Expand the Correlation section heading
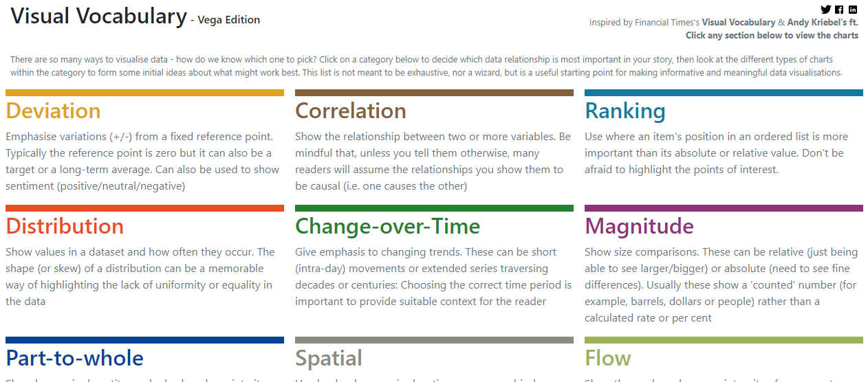868x382 pixels. coord(350,111)
